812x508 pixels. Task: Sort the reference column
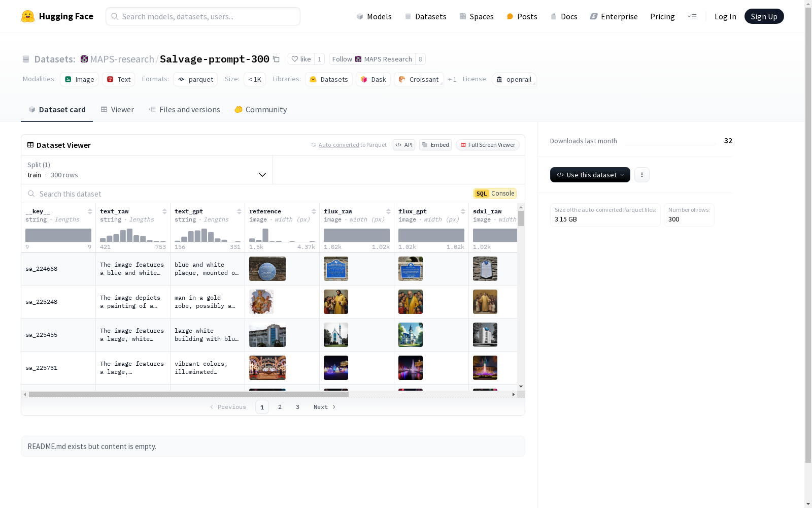point(314,211)
